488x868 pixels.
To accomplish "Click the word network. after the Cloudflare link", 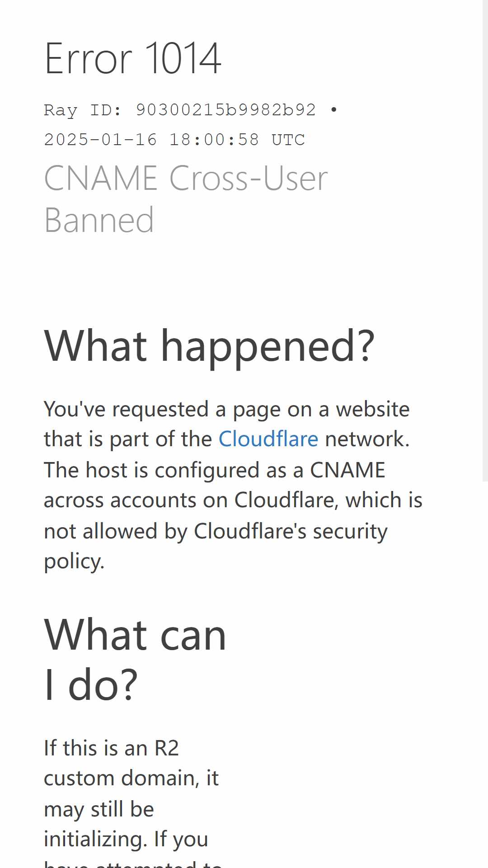I will tap(367, 439).
